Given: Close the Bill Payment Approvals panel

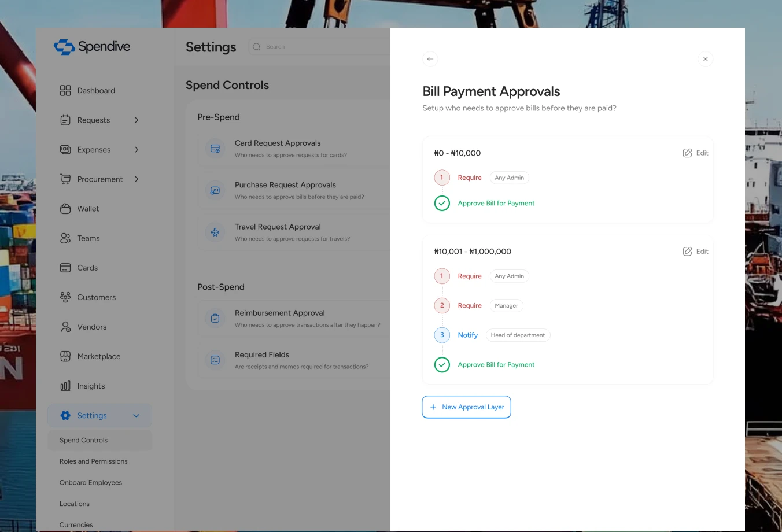Looking at the screenshot, I should coord(706,59).
